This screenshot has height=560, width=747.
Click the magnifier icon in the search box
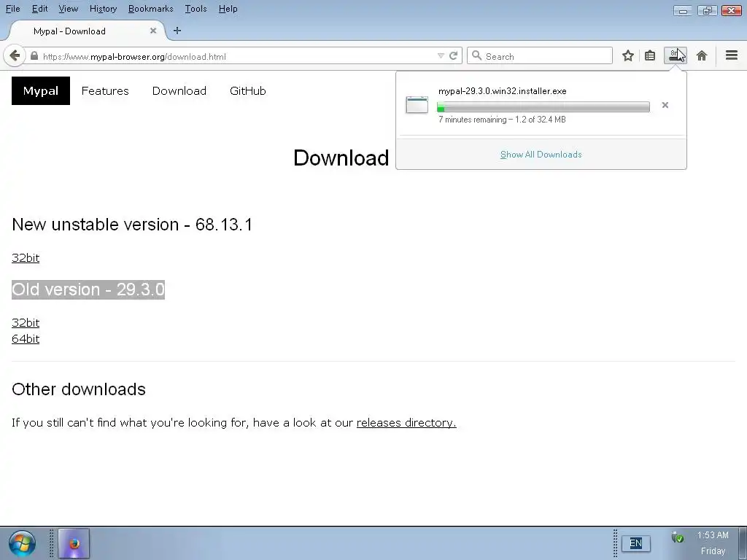pyautogui.click(x=476, y=55)
